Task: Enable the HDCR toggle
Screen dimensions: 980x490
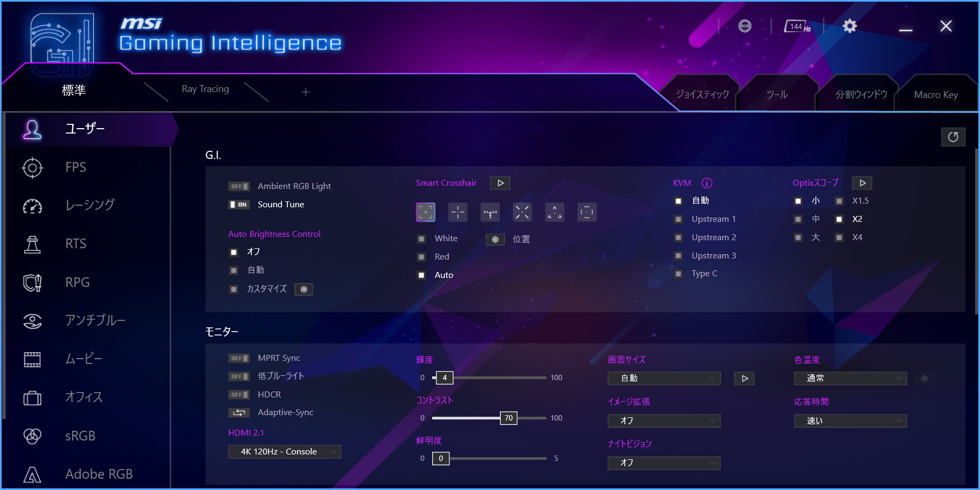Action: click(x=238, y=395)
